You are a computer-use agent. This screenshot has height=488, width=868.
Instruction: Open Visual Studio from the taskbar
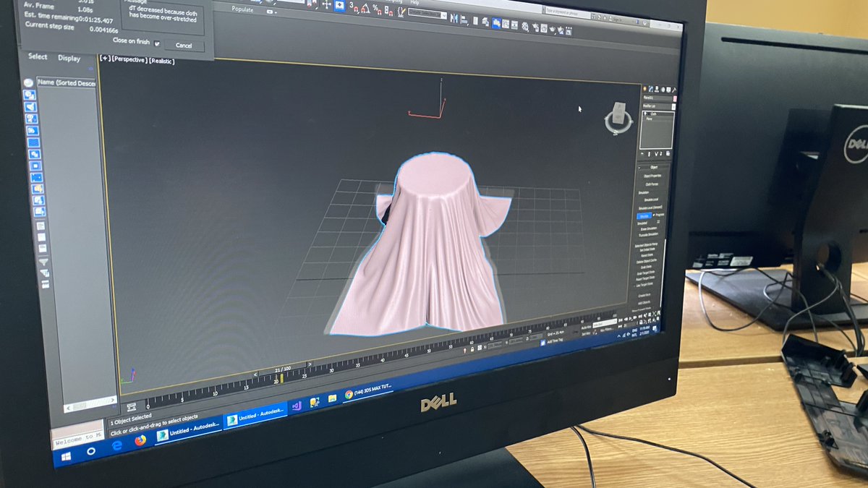(297, 406)
